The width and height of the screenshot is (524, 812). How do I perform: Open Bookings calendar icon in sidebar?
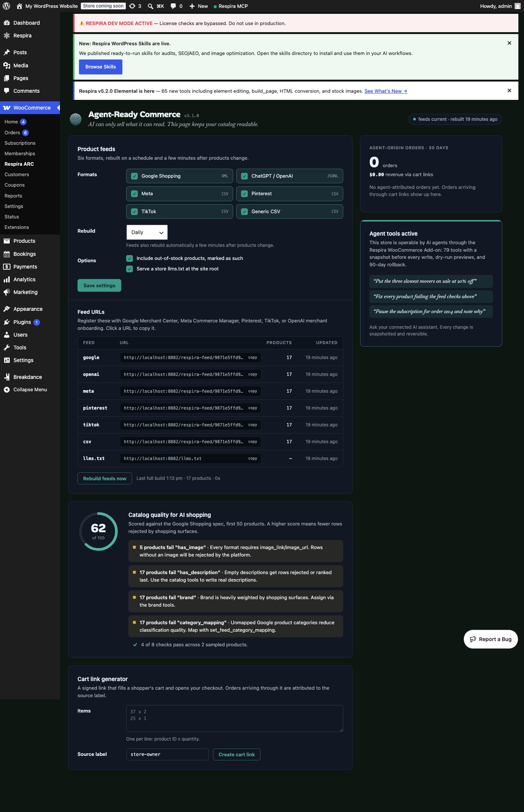point(7,254)
